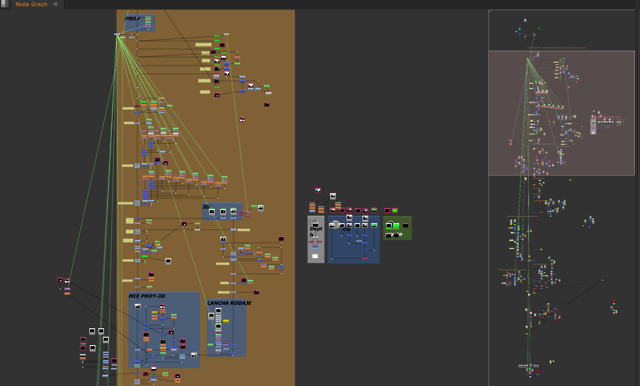Select the thumbnail node right of 3D backdrop
The height and width of the screenshot is (386, 640).
pyautogui.click(x=260, y=208)
